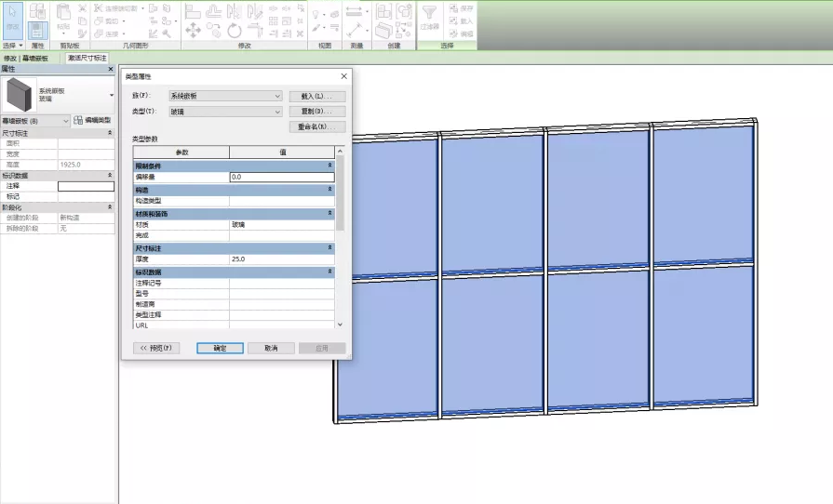The image size is (833, 504).
Task: Click the Delete X icon in the Modify panel
Action: (300, 34)
